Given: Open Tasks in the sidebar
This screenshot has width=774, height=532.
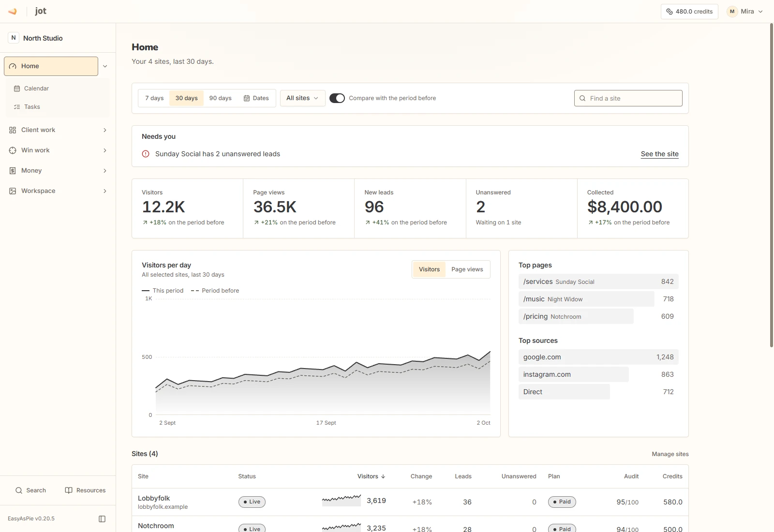Looking at the screenshot, I should 58,107.
